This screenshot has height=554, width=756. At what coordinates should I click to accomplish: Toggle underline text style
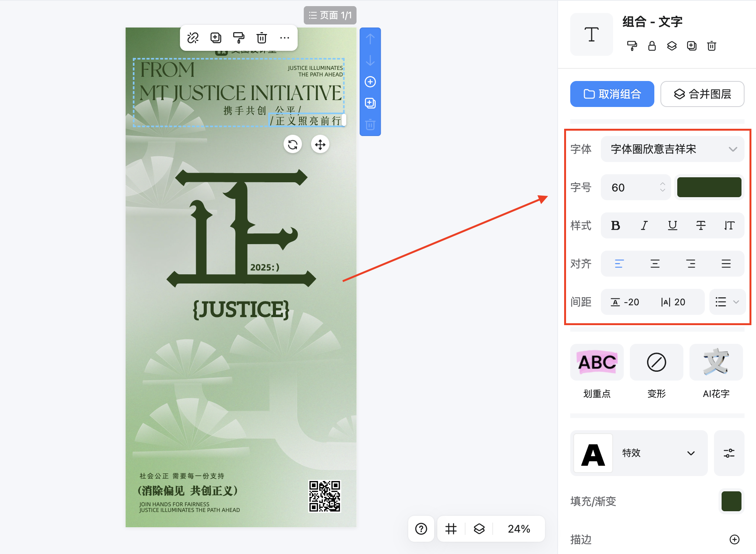point(672,225)
